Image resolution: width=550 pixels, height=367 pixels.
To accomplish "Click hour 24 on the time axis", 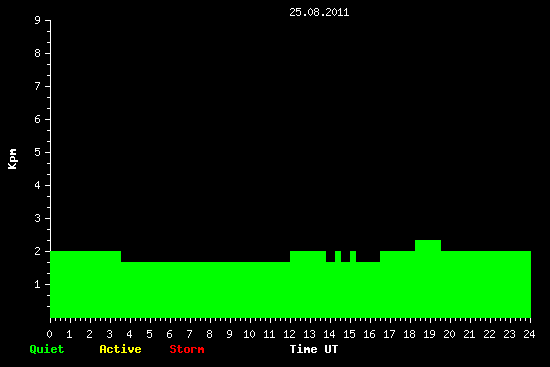I will [529, 334].
